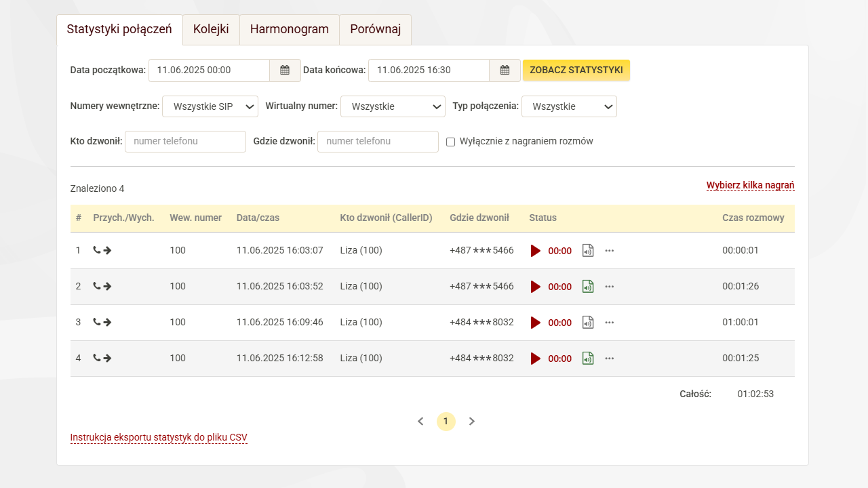Expand Wirtualny numer dropdown
The width and height of the screenshot is (868, 488).
tap(393, 106)
